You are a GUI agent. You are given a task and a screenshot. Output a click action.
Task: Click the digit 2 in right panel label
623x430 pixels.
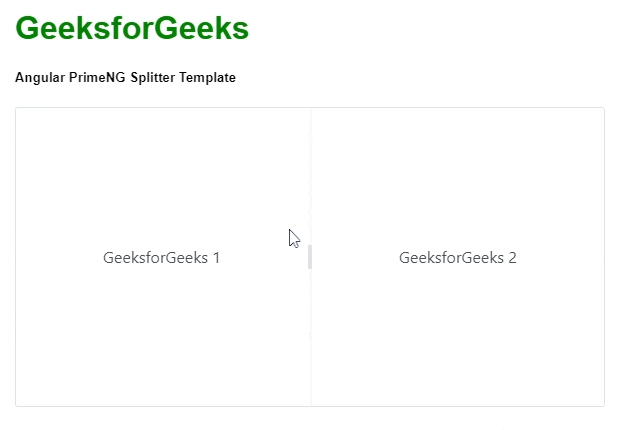point(512,258)
